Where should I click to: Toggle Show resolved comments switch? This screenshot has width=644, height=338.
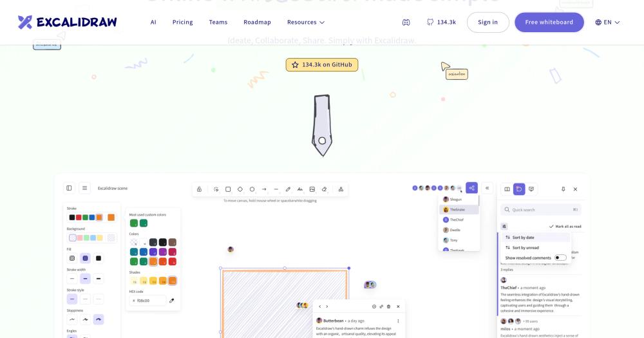560,258
